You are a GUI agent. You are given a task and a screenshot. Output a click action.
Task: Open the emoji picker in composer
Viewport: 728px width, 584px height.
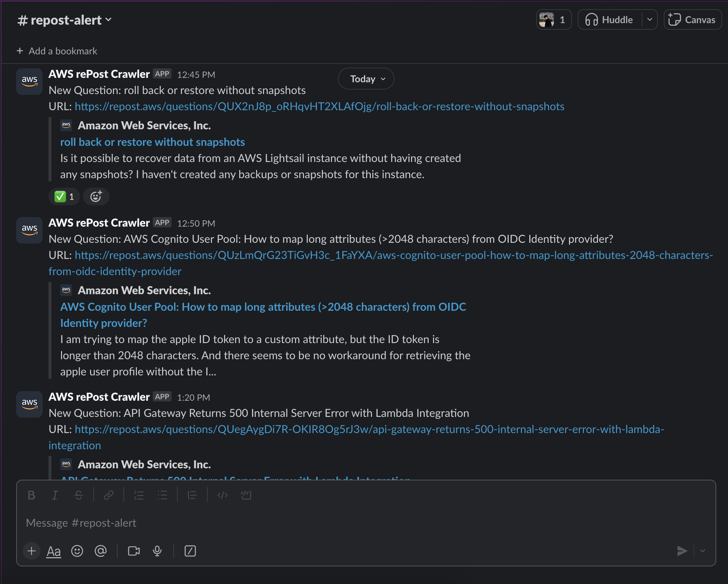click(x=77, y=551)
